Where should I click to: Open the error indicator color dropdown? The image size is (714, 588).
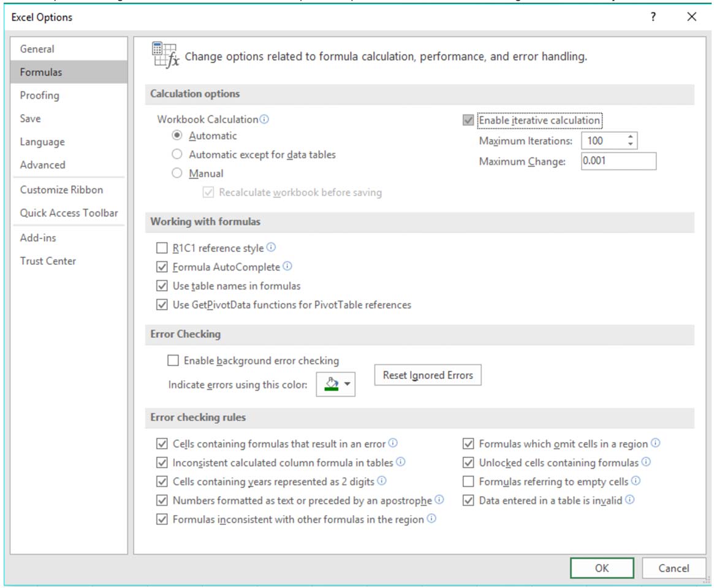coord(348,384)
